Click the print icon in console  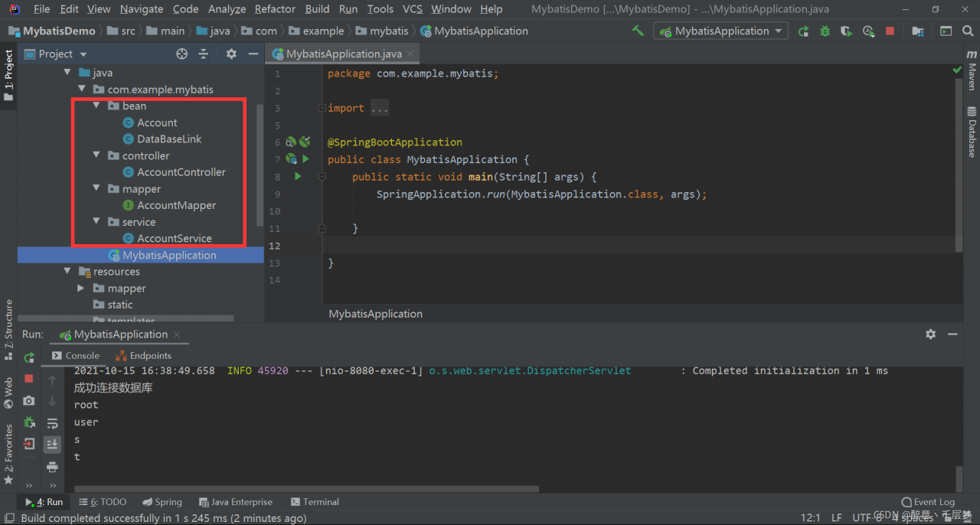coord(52,466)
